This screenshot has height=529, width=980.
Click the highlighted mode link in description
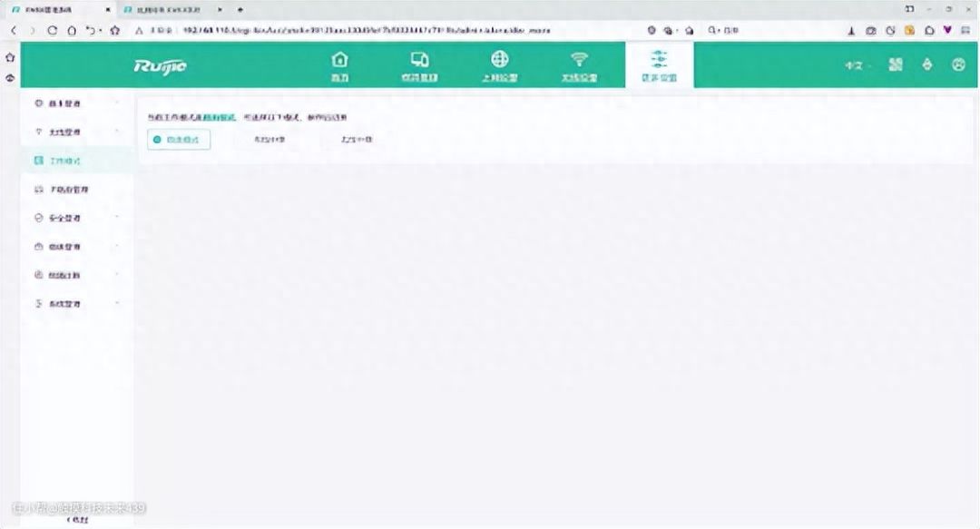[x=223, y=118]
